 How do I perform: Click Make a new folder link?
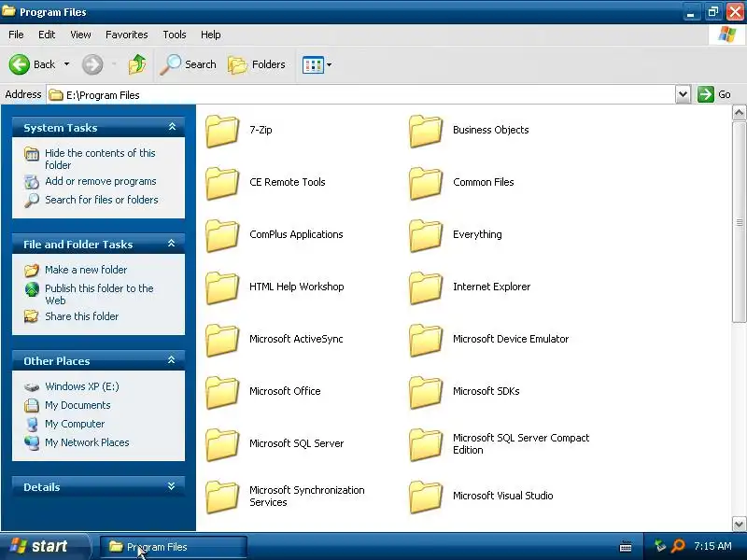86,270
